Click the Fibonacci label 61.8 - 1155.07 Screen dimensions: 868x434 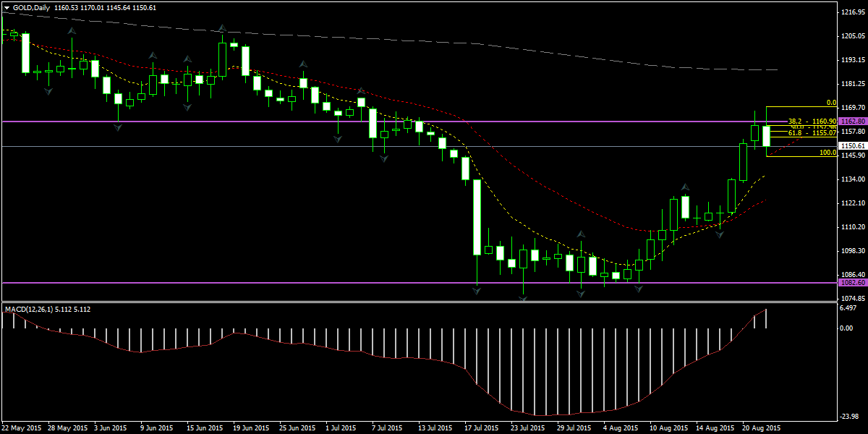pos(812,133)
